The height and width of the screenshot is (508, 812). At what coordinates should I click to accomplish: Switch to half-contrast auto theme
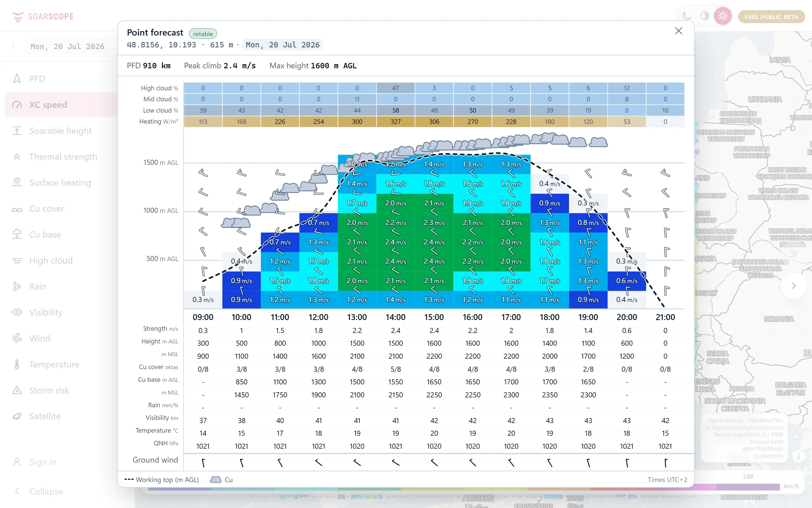705,16
